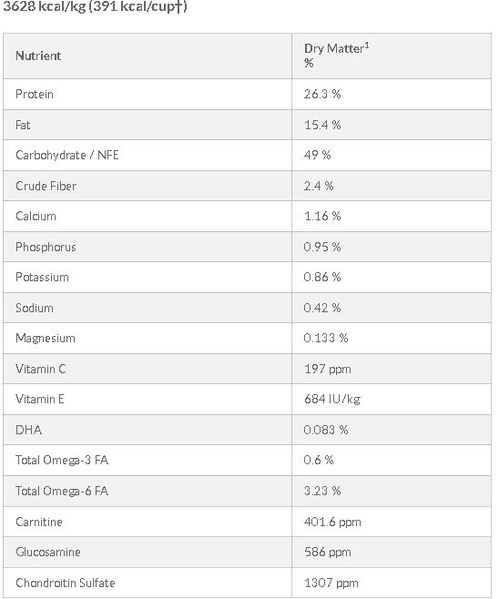Click the Chondroitin Sulfate row label
499x599 pixels.
[x=65, y=583]
